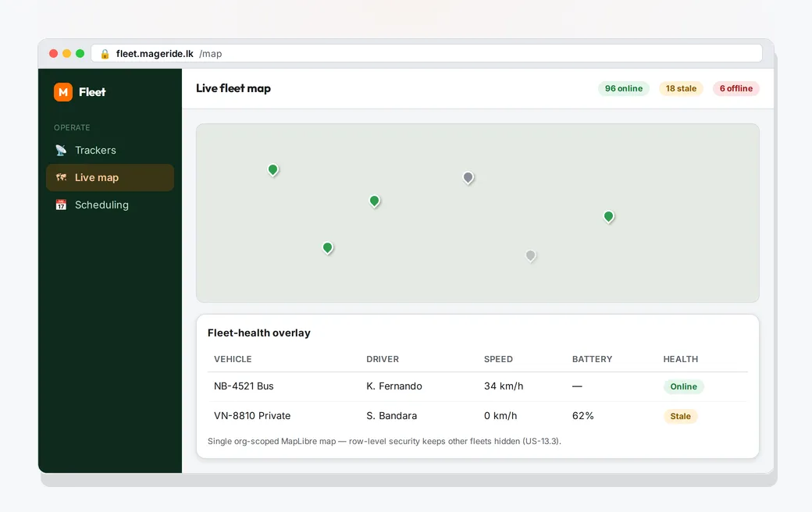Click the 34 km/h speed value
The image size is (812, 512).
point(504,386)
